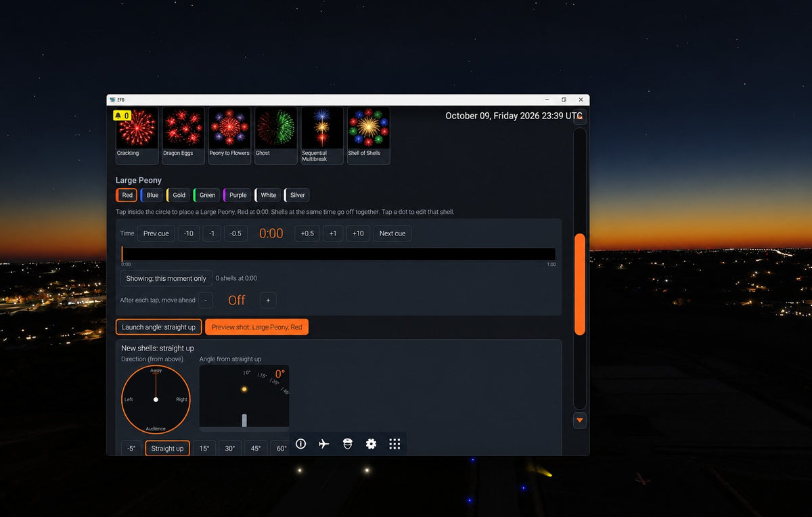The image size is (812, 517).
Task: Click the '0 shells at 0:00' text
Action: [236, 278]
